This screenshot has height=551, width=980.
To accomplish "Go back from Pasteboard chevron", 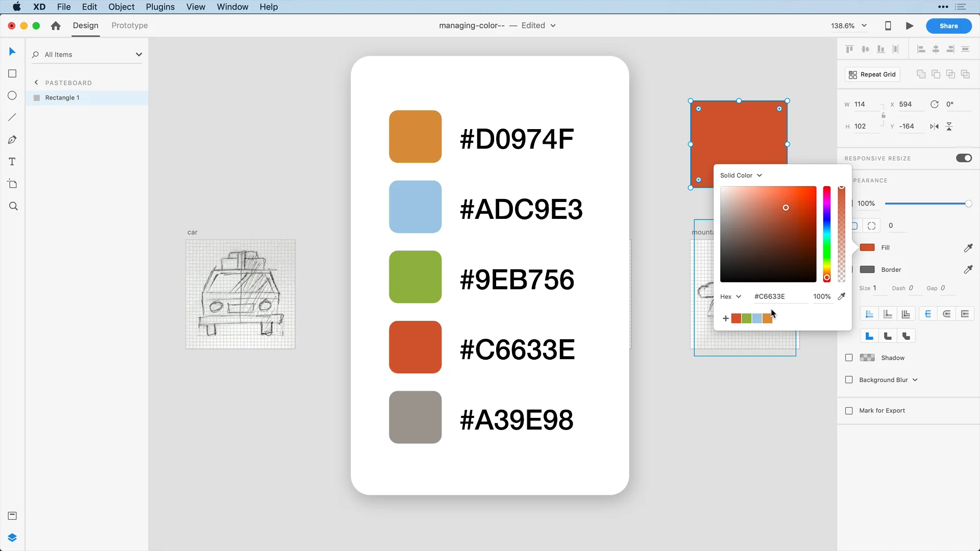I will 36,82.
